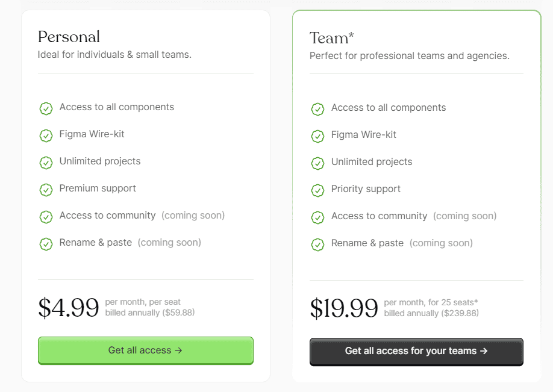Click the checkmark icon next to Figma Wire-kit in Personal plan
Image resolution: width=553 pixels, height=392 pixels.
coord(46,135)
